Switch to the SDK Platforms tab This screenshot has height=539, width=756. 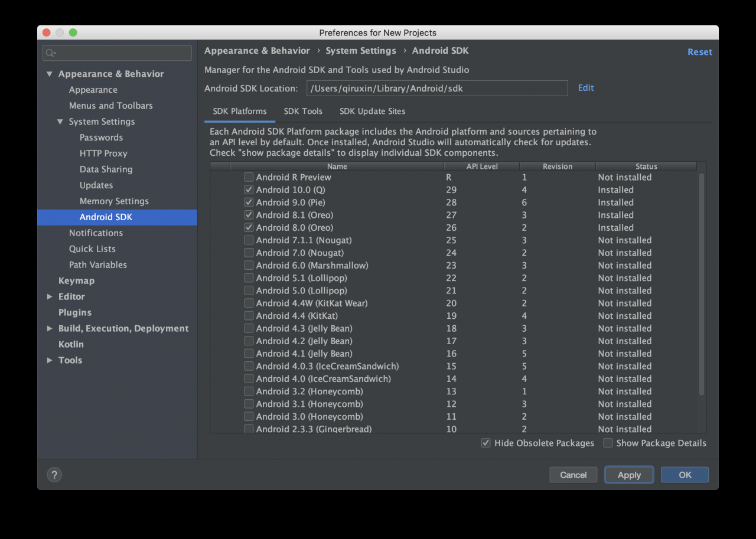click(240, 111)
